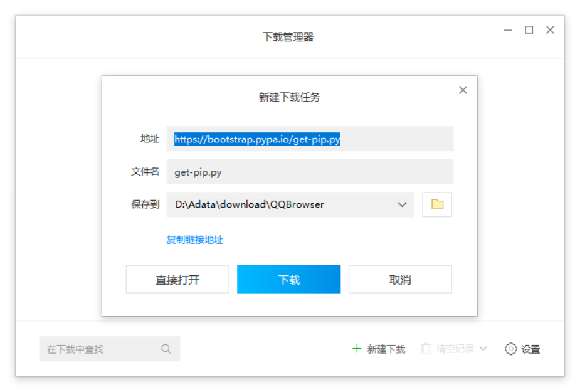
Task: Click the 地址 URL input field
Action: pos(310,139)
